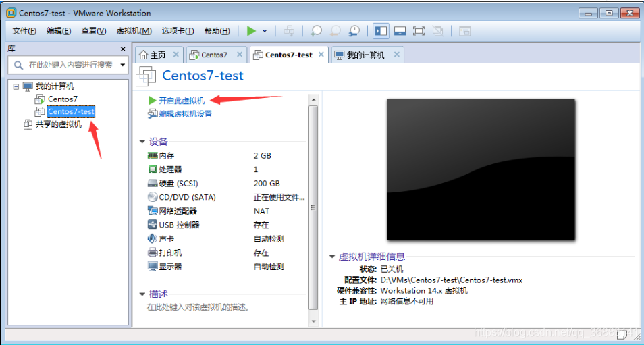The width and height of the screenshot is (644, 345).
Task: Click the 打印机 printer icon
Action: 153,253
